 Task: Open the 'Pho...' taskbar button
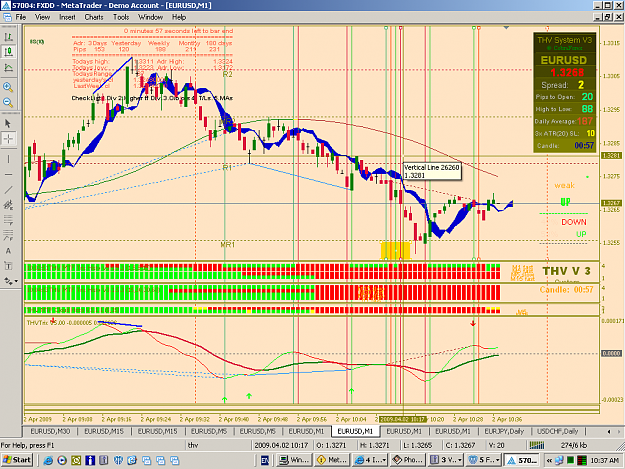click(408, 460)
